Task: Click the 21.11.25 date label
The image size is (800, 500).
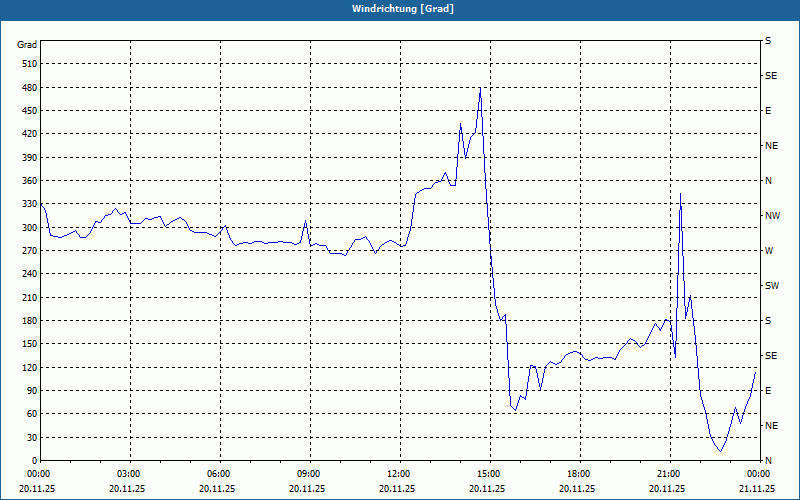Action: (x=758, y=488)
